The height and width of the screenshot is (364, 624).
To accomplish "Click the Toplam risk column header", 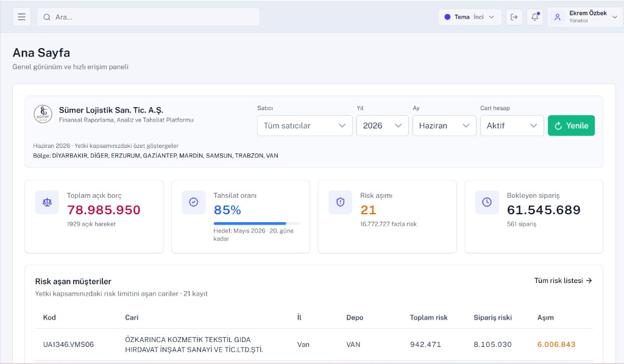I will coord(428,318).
